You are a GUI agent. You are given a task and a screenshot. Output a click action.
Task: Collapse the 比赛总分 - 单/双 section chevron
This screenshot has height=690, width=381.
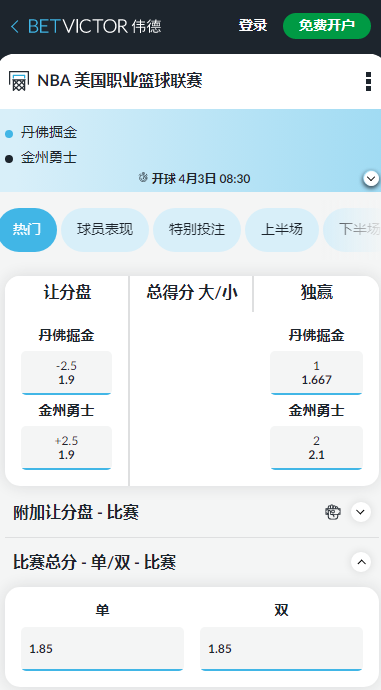(361, 562)
